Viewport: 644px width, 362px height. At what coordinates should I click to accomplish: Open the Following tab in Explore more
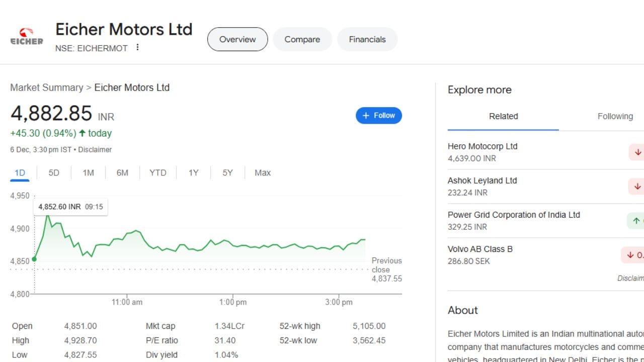[615, 116]
